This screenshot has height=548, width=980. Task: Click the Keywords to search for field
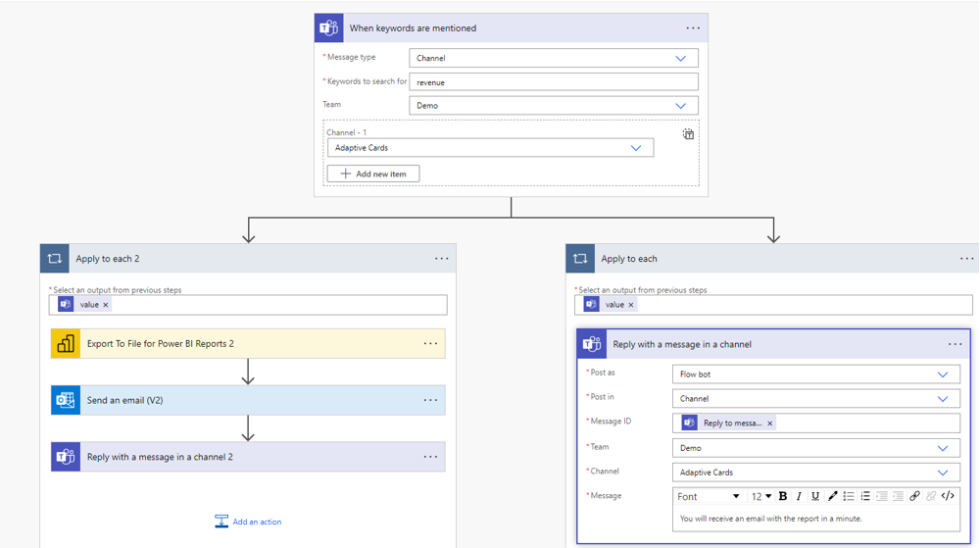click(553, 82)
